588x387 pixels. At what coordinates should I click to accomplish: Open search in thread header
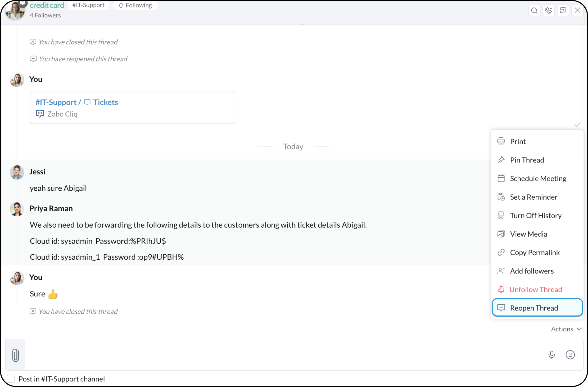coord(534,10)
